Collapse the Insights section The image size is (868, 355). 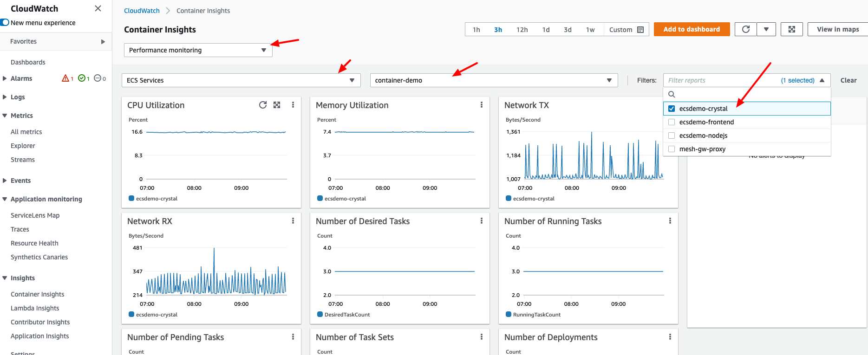pyautogui.click(x=5, y=278)
